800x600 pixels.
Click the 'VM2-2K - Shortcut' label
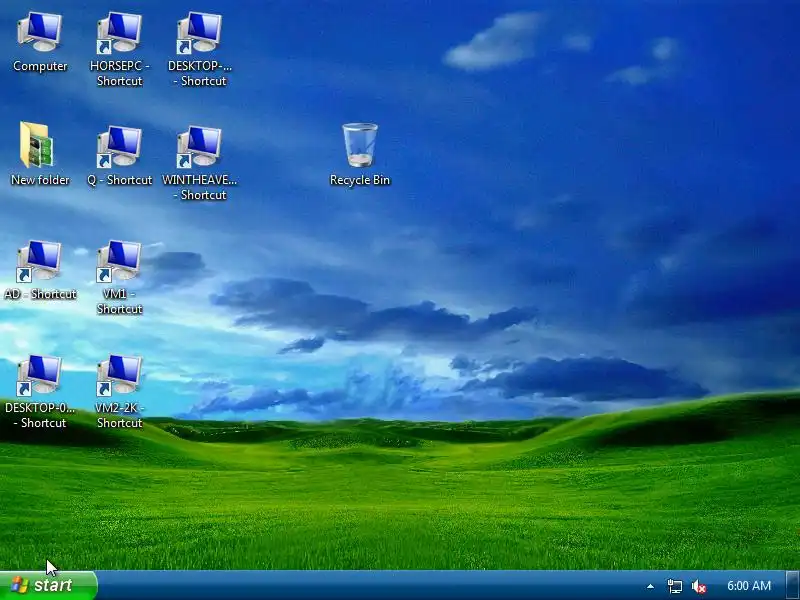[x=119, y=415]
